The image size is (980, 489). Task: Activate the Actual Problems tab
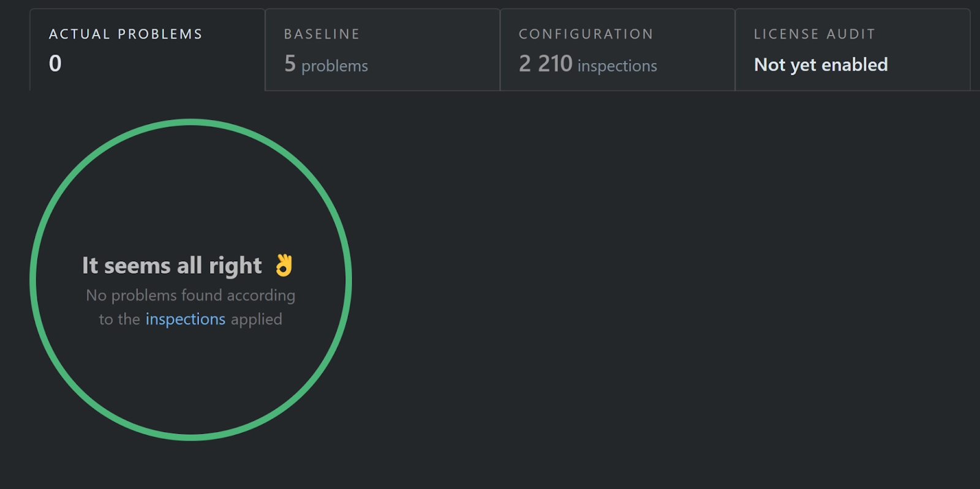pyautogui.click(x=147, y=49)
